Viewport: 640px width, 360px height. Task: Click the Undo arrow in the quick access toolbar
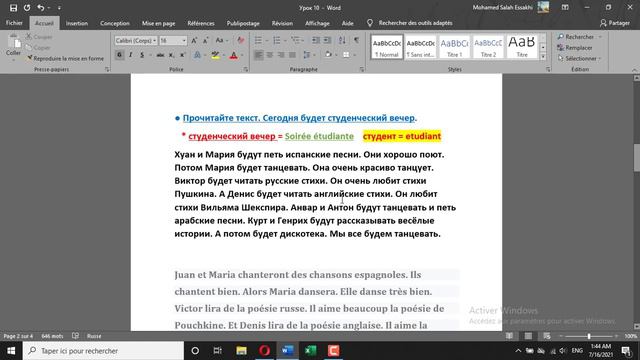(x=40, y=8)
